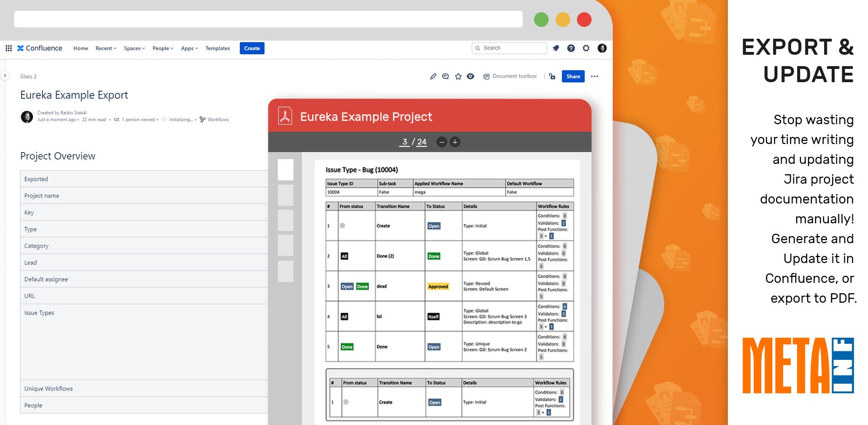Open Document toolbox
Viewport: 868px width, 425px height.
(x=510, y=76)
